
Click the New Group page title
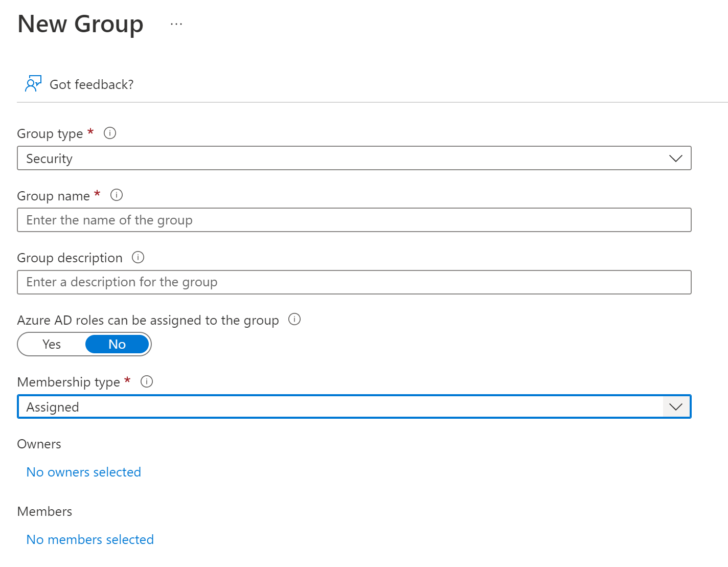click(x=80, y=24)
